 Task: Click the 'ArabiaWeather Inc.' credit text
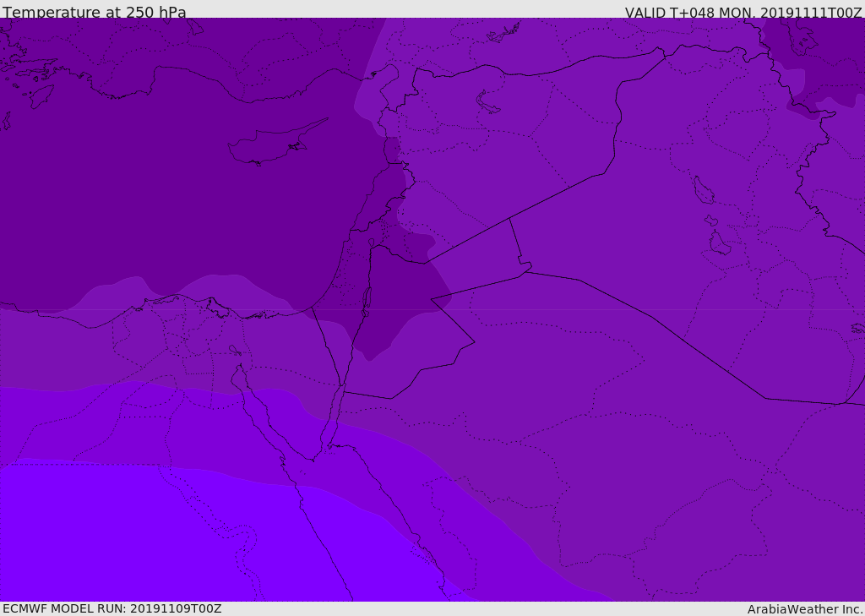point(805,609)
